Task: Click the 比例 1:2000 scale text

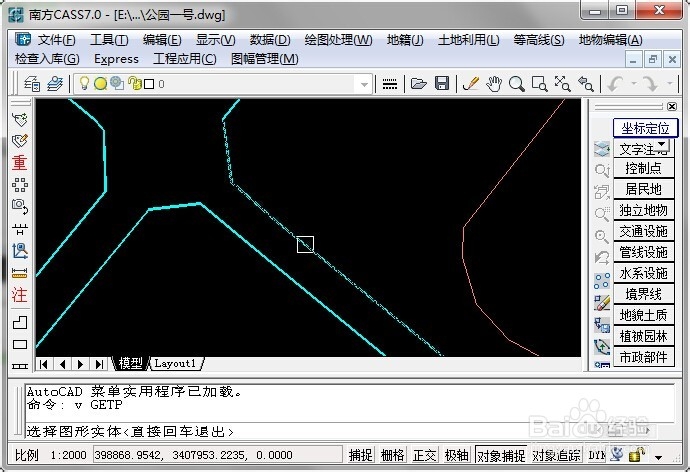Action: tap(51, 455)
